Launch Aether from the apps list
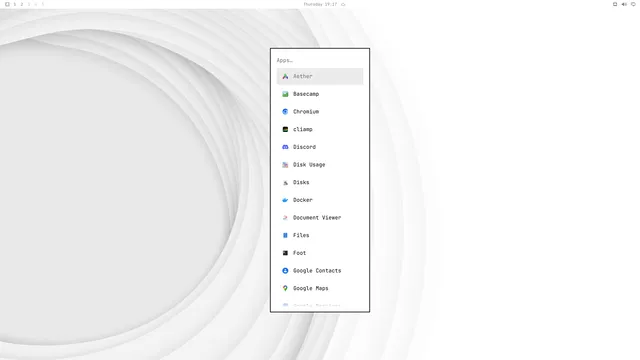 tap(320, 76)
